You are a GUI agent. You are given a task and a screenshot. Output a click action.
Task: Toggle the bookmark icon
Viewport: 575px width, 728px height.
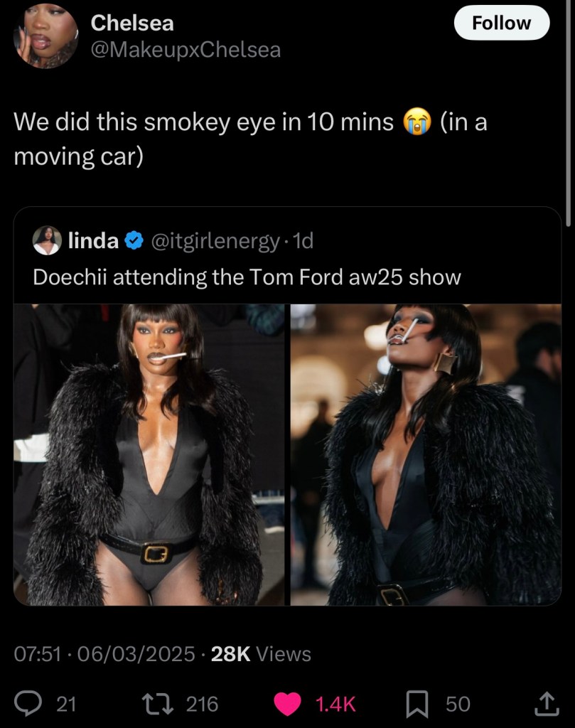(417, 704)
